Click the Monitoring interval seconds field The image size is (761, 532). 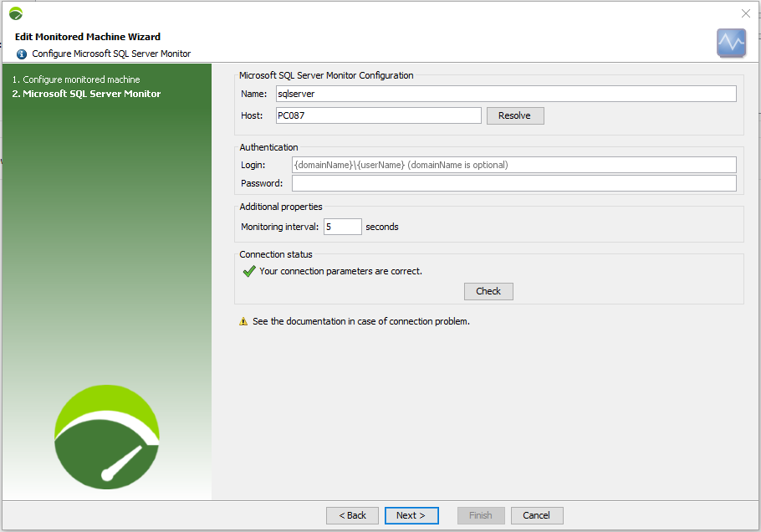click(x=343, y=227)
